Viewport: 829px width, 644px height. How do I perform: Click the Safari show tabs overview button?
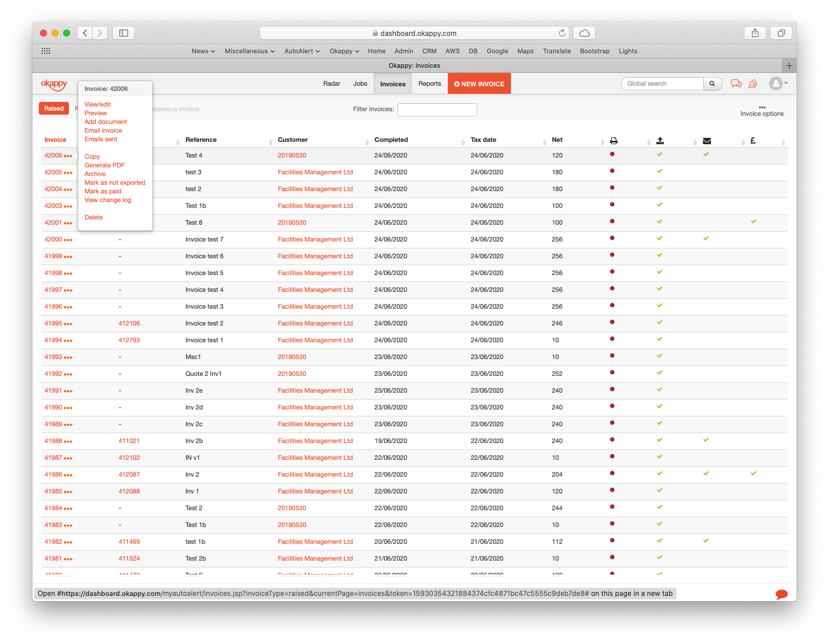[781, 33]
